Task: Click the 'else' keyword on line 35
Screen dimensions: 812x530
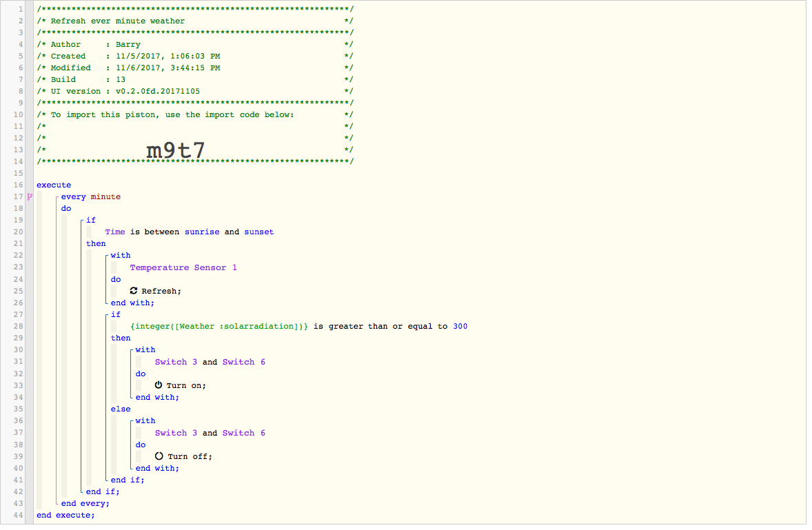Action: tap(120, 409)
